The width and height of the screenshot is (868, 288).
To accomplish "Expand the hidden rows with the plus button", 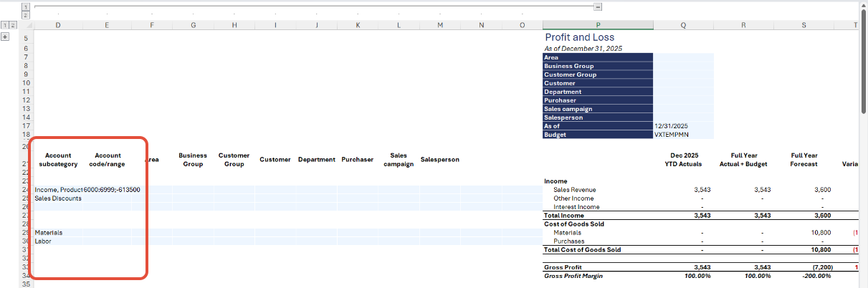I will coord(6,37).
